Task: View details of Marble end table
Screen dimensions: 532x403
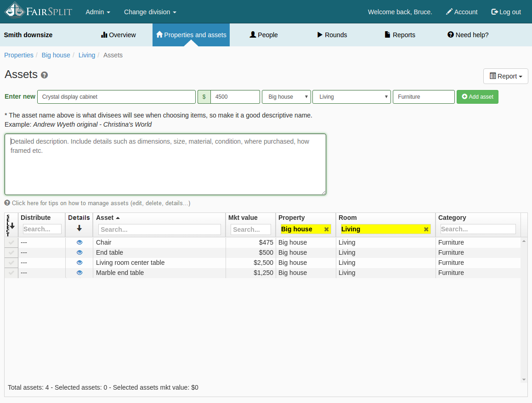Action: (79, 273)
